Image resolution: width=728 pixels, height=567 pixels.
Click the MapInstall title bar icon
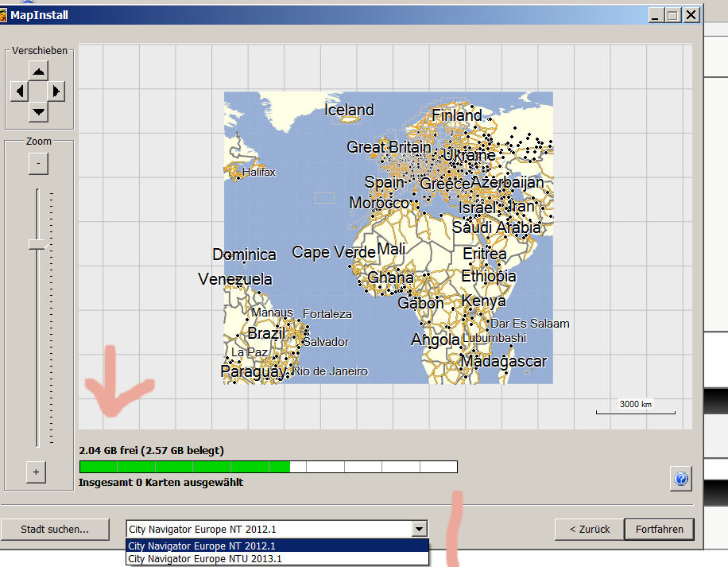pyautogui.click(x=4, y=14)
